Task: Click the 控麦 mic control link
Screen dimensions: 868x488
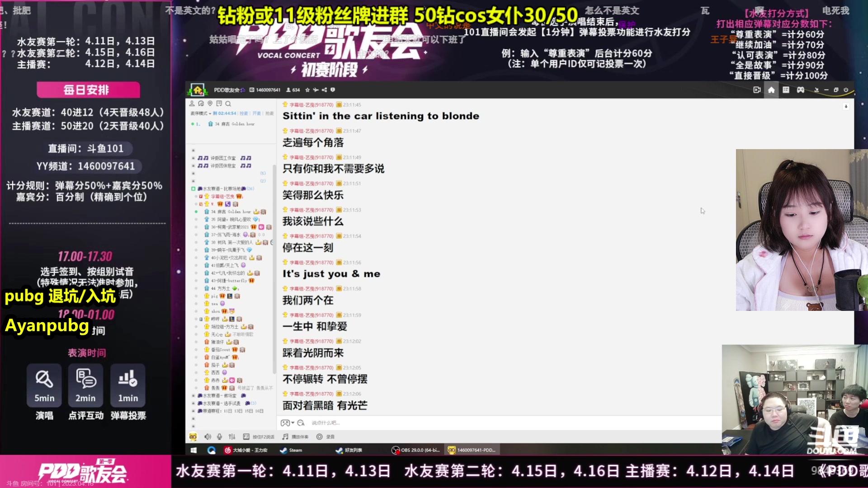Action: (x=244, y=113)
